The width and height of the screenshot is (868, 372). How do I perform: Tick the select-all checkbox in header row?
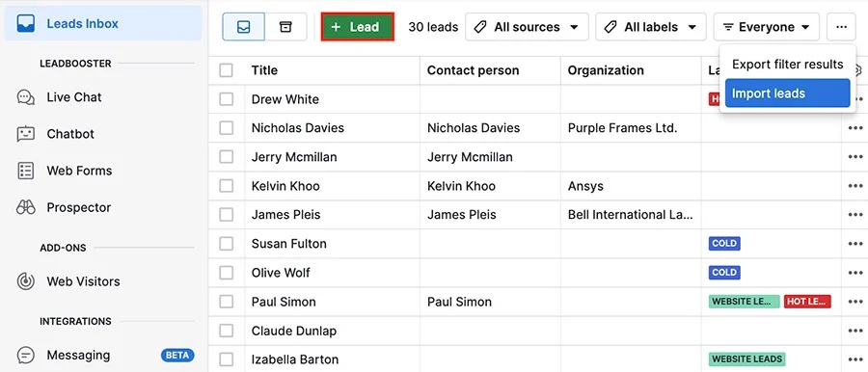(226, 70)
